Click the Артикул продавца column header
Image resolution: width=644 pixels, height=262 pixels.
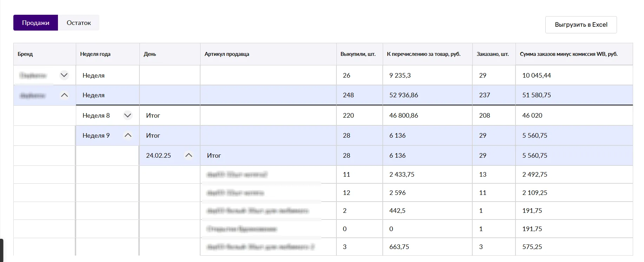pyautogui.click(x=227, y=54)
